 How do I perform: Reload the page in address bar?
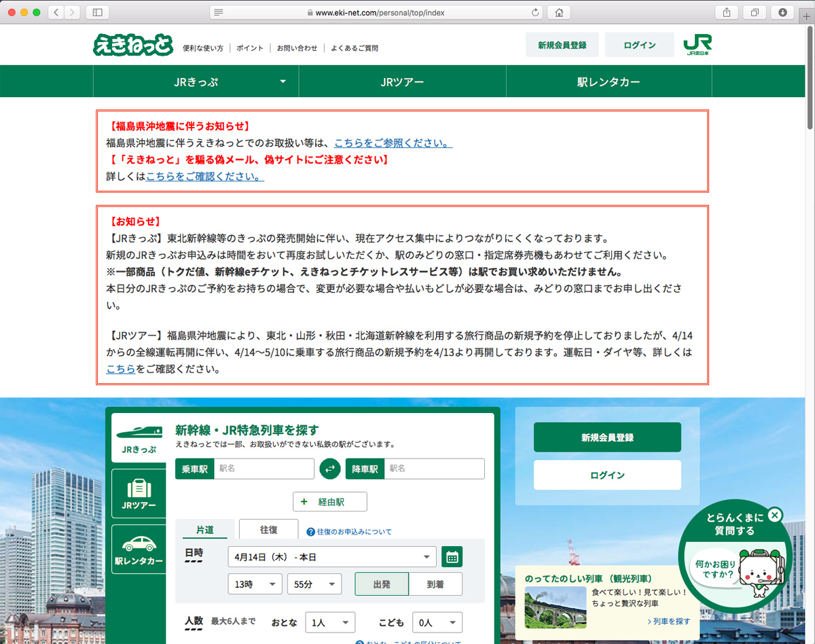pyautogui.click(x=535, y=12)
